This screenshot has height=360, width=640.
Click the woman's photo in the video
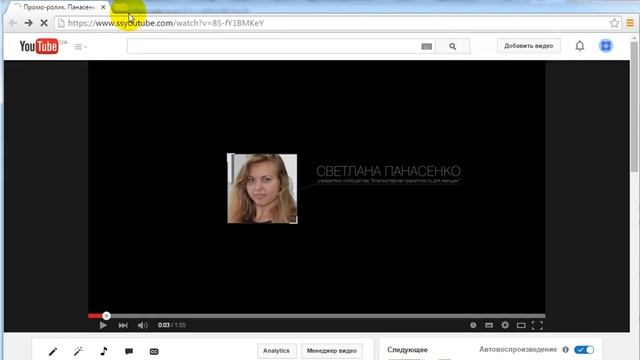click(262, 189)
